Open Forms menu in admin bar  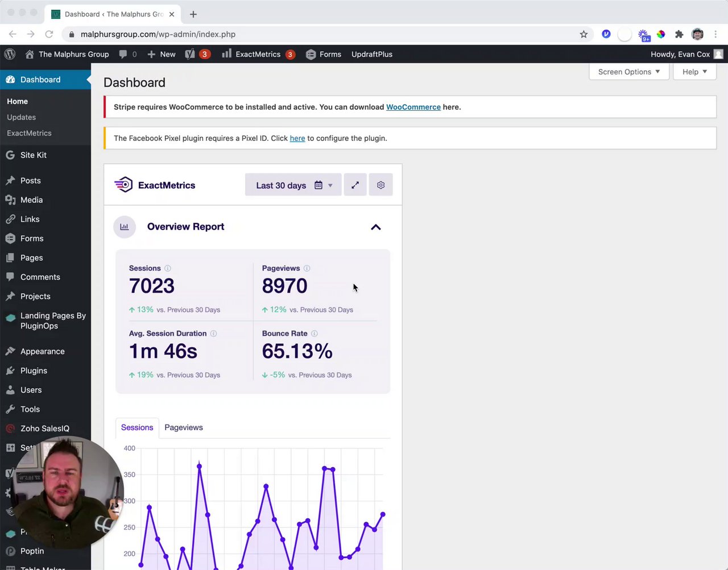pyautogui.click(x=324, y=54)
